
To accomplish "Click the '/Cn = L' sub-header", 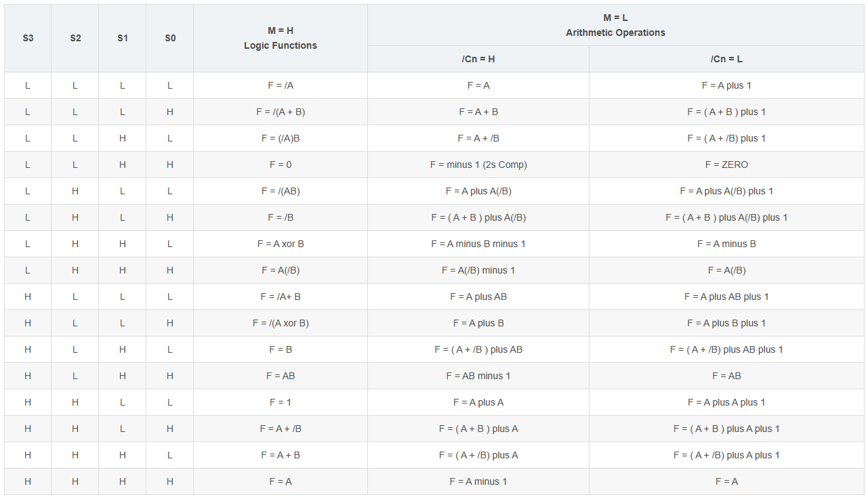I will (726, 59).
